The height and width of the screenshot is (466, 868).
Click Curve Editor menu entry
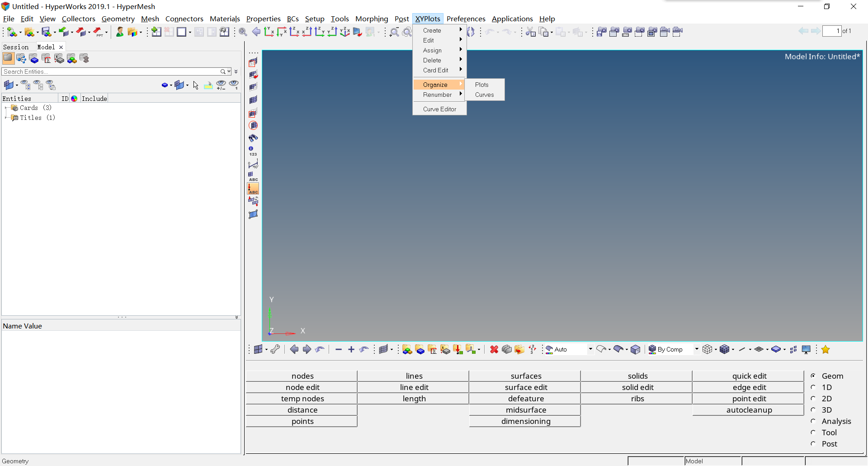(439, 109)
